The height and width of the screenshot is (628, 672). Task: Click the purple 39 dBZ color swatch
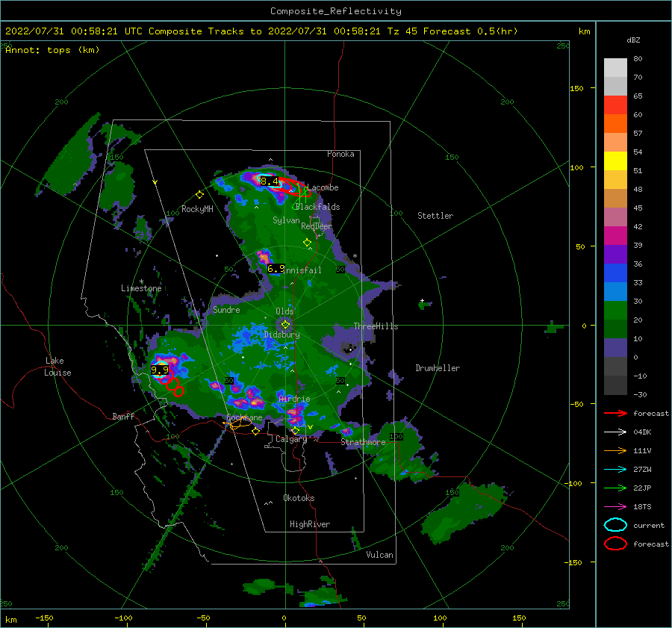[x=615, y=254]
